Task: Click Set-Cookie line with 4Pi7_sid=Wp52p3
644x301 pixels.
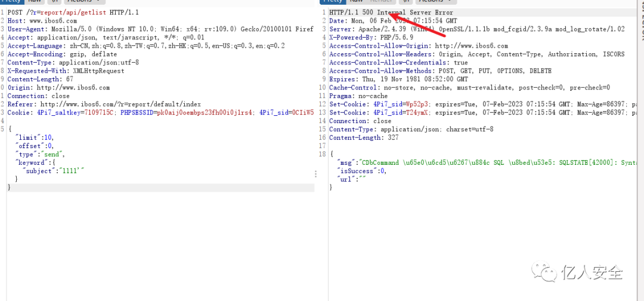Action: tap(483, 104)
